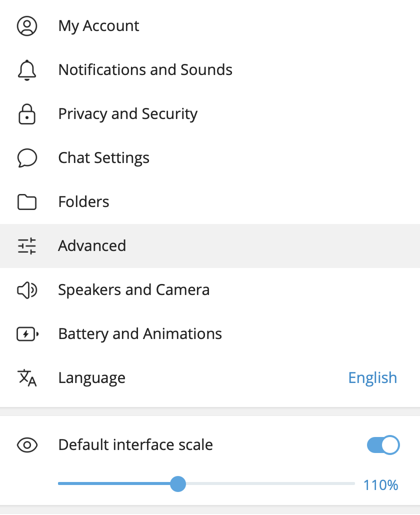
Task: Toggle the Default interface scale switch
Action: pyautogui.click(x=383, y=445)
